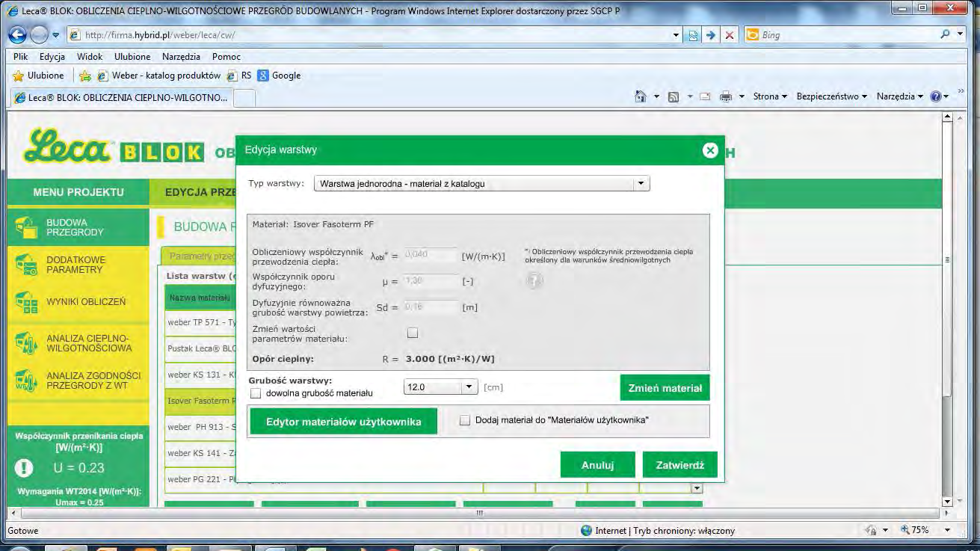
Task: Open the RS favorites bar shortcut
Action: pyautogui.click(x=239, y=76)
